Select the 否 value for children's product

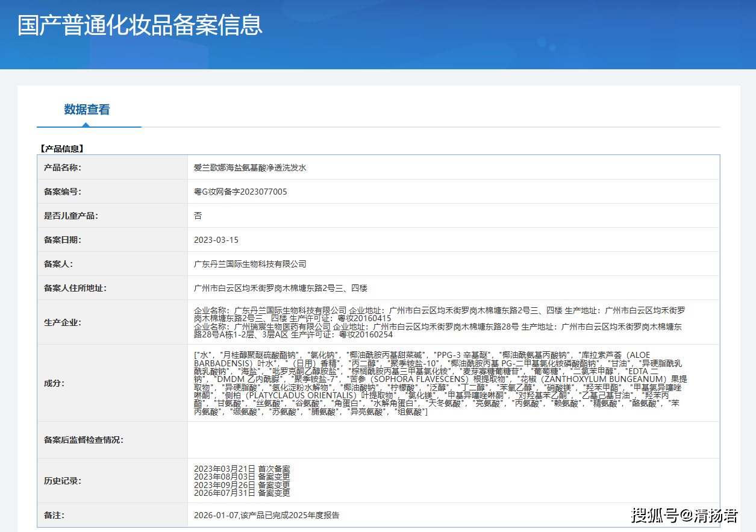coord(198,216)
